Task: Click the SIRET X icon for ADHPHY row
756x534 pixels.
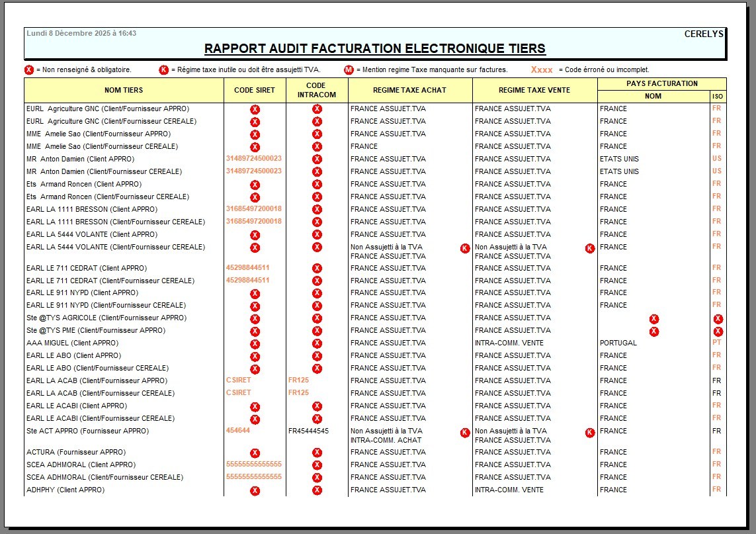Action: coord(255,491)
